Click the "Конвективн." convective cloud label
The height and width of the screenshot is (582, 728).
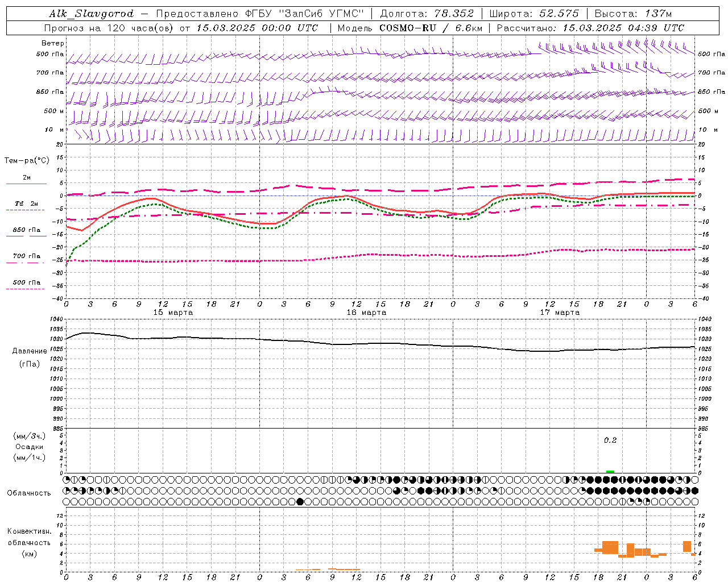[29, 531]
